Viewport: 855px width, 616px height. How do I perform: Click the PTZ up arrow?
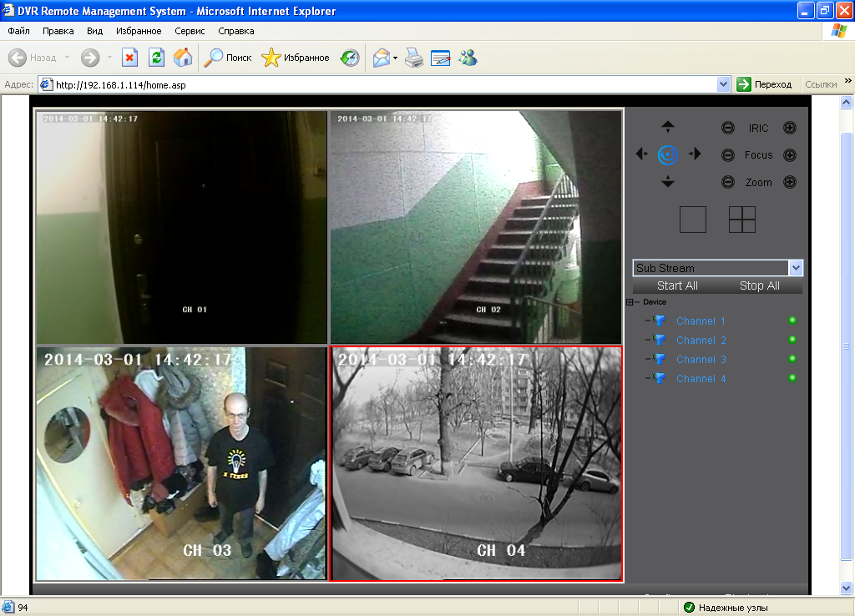(x=667, y=127)
